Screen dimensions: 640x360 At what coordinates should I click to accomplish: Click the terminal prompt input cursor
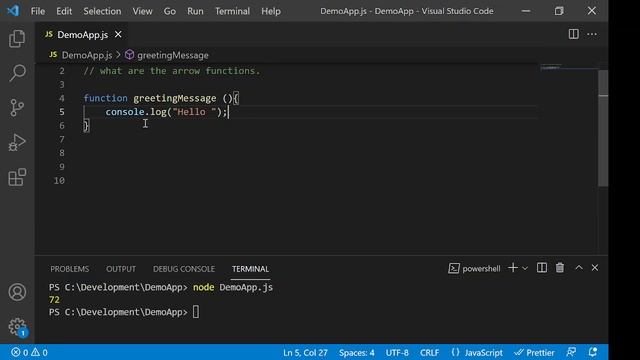196,312
